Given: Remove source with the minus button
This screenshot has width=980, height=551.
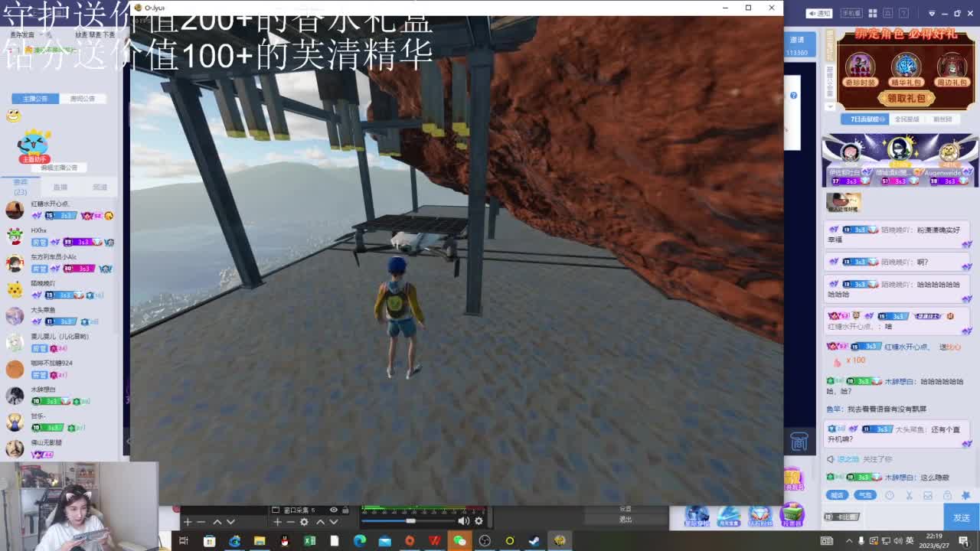Looking at the screenshot, I should point(290,522).
